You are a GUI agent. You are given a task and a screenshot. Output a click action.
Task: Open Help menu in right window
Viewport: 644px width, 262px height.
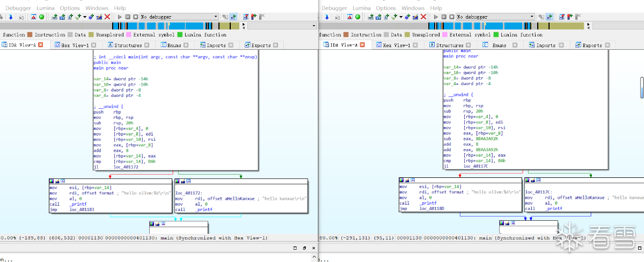click(x=436, y=8)
